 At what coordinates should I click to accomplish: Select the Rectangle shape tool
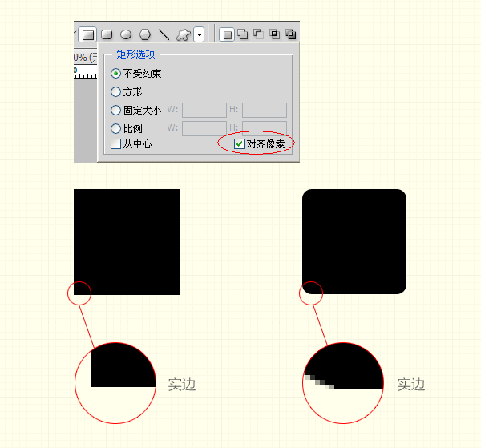point(87,34)
